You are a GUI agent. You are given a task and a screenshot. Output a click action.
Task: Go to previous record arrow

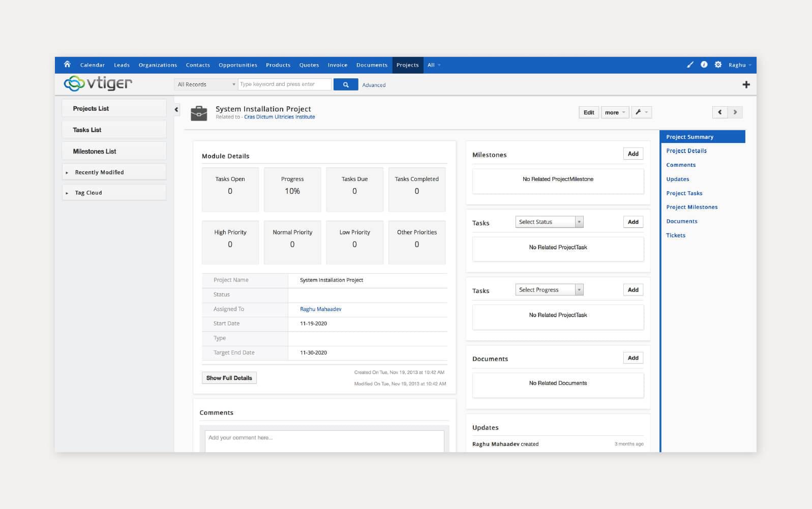tap(719, 112)
